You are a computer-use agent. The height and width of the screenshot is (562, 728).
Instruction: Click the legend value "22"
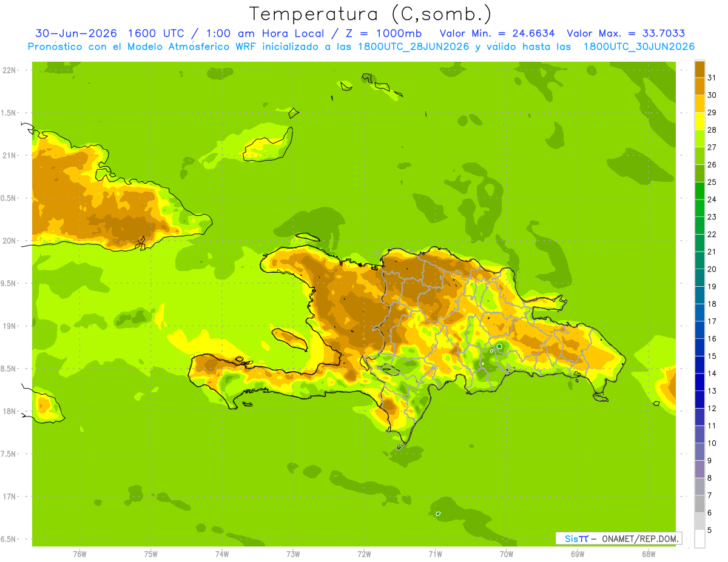712,234
